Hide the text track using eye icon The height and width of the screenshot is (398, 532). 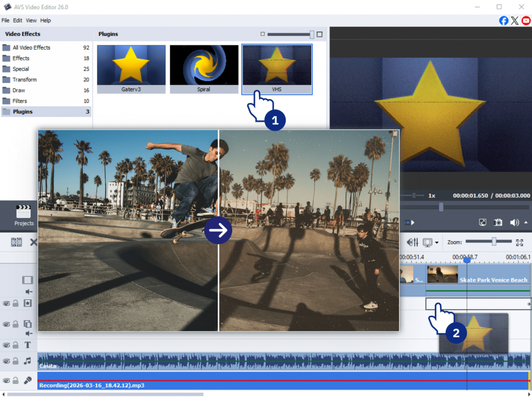6,345
